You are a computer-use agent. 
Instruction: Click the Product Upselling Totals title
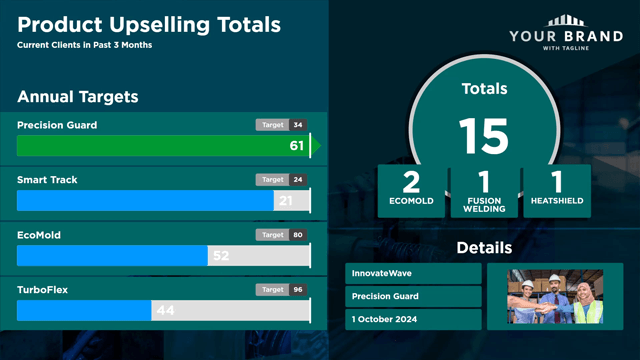click(x=149, y=24)
